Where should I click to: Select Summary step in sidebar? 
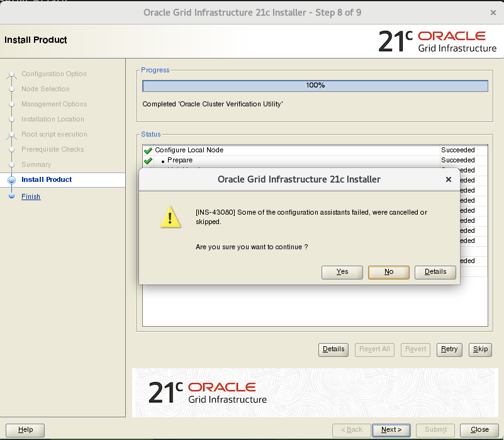tap(36, 164)
